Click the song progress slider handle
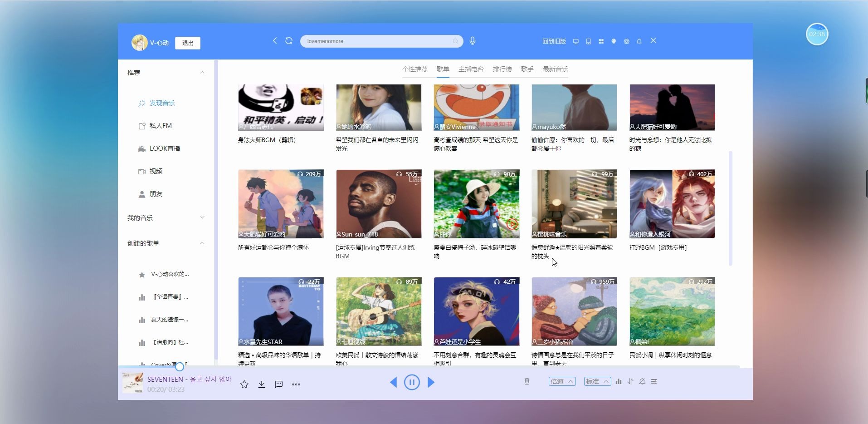The image size is (868, 424). tap(180, 366)
